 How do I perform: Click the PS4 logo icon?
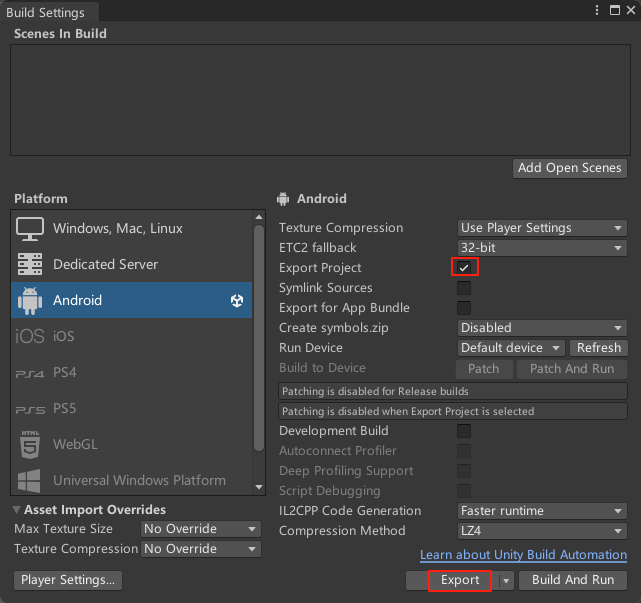point(29,374)
